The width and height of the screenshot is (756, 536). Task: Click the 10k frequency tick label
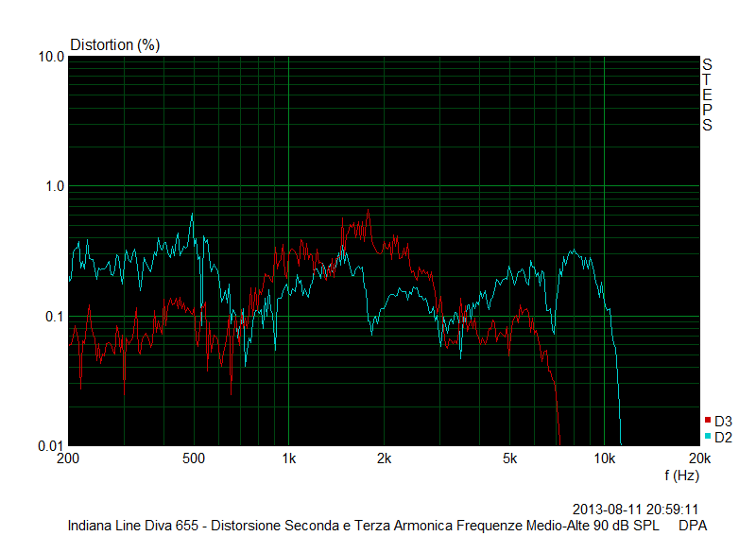point(604,458)
